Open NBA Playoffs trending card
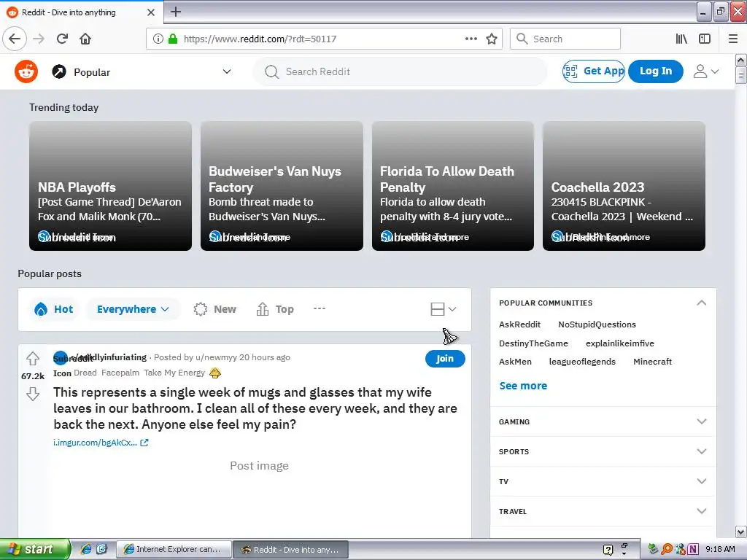The width and height of the screenshot is (747, 560). [x=111, y=186]
